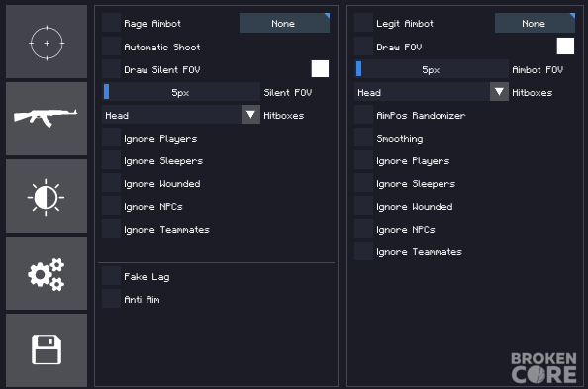Viewport: 588px width, 389px height.
Task: Click the Aimbot FOV slider
Action: (432, 69)
